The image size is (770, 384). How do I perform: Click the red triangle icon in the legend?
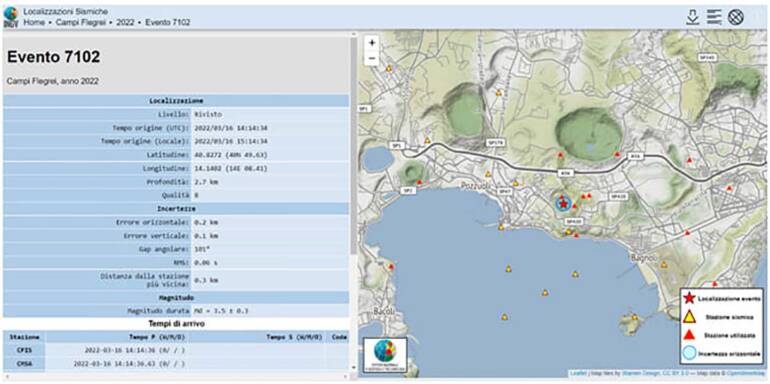tap(689, 335)
